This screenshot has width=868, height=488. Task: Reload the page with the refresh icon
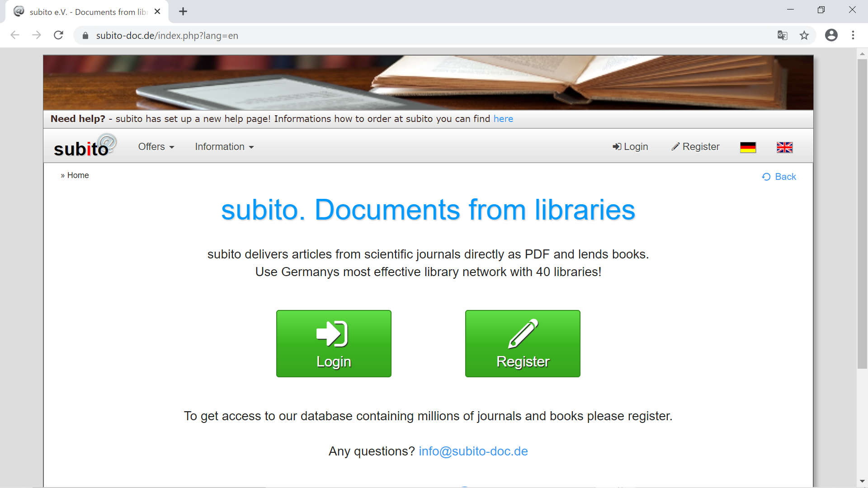(x=58, y=35)
